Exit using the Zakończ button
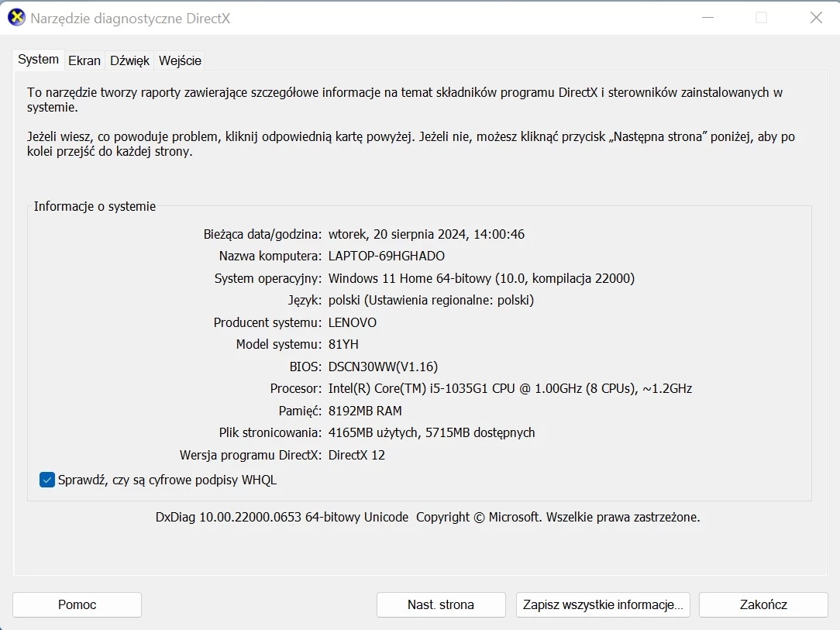This screenshot has width=840, height=630. (763, 604)
